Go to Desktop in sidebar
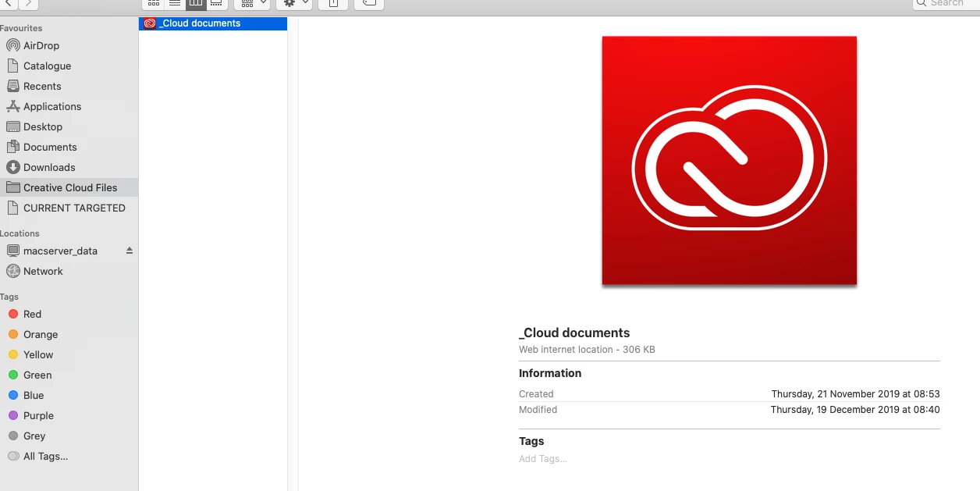 click(69, 126)
